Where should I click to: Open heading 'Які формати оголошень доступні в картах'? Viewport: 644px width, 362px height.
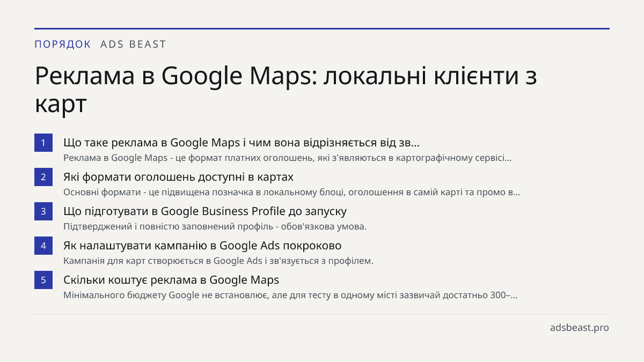[x=179, y=177]
